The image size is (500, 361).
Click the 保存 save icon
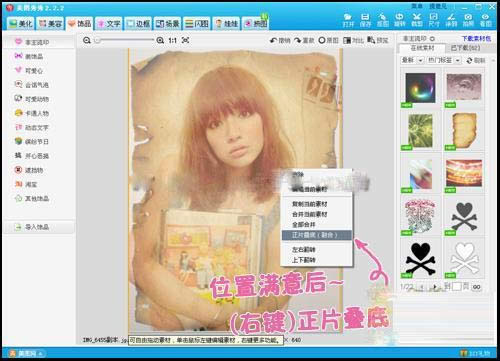(x=365, y=20)
